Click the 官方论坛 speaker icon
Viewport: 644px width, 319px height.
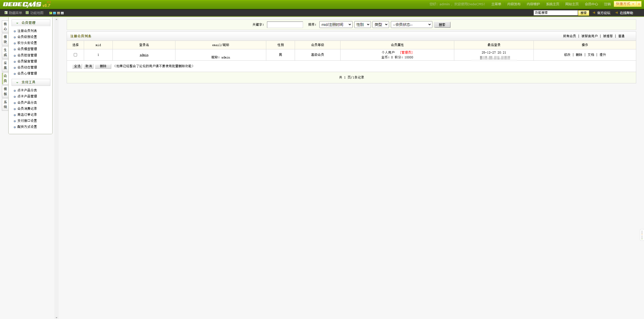(x=594, y=13)
